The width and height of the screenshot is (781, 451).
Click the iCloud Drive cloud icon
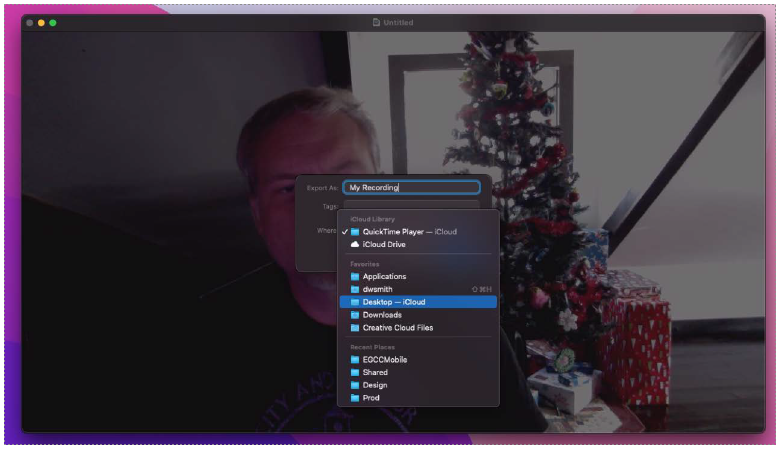click(354, 244)
